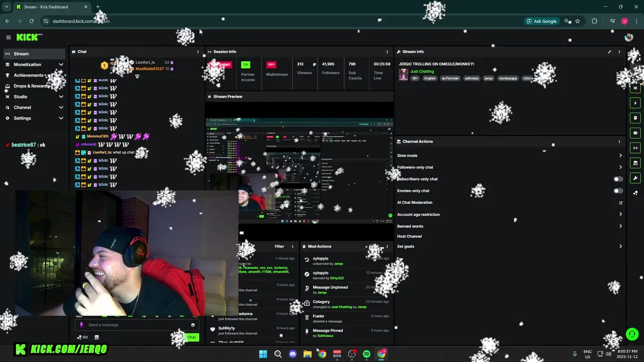Screen dimensions: 644x362
Task: Toggle the Partner Income ON badge
Action: (246, 64)
